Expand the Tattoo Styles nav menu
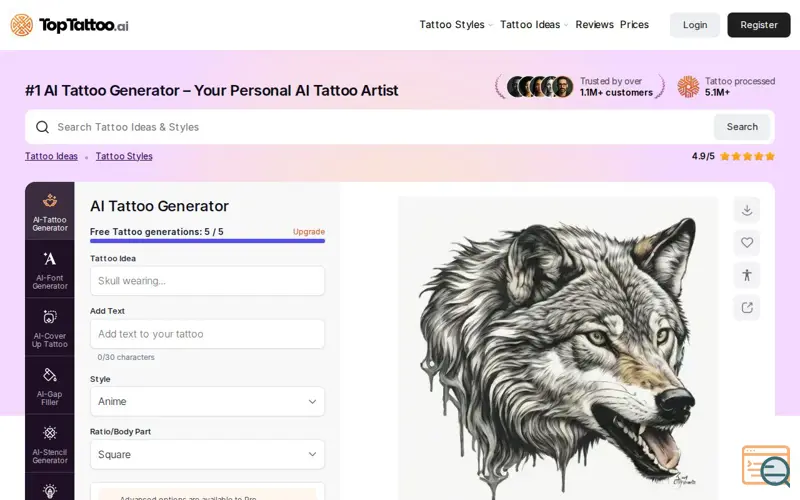 [x=456, y=24]
